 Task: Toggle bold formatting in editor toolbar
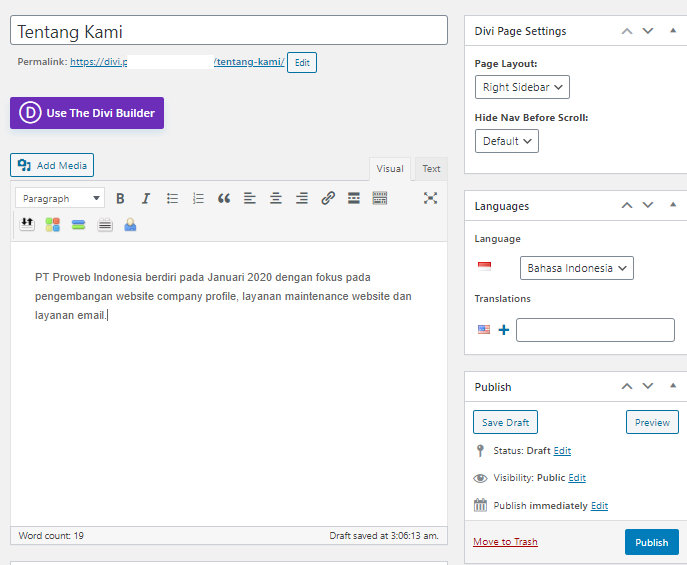(x=120, y=198)
